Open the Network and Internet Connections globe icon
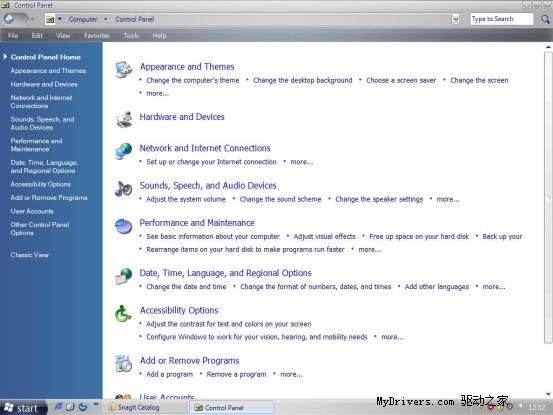This screenshot has width=553, height=415. (123, 151)
